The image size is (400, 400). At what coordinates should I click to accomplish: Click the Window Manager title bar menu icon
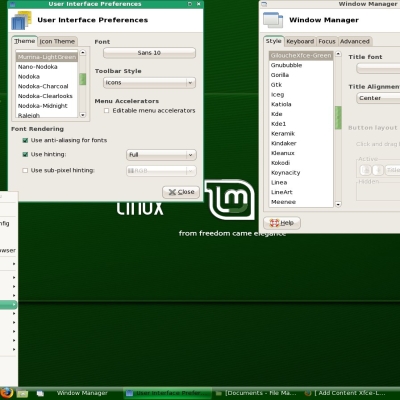(264, 4)
